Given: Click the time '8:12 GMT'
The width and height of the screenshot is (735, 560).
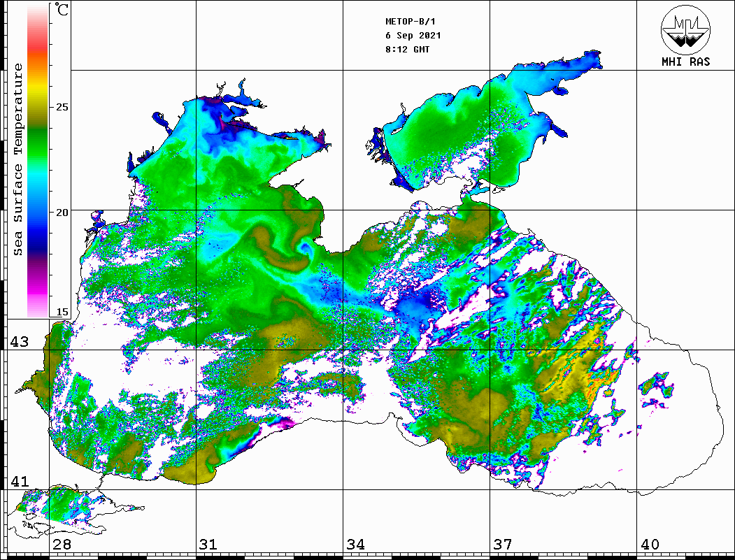Looking at the screenshot, I should 407,49.
